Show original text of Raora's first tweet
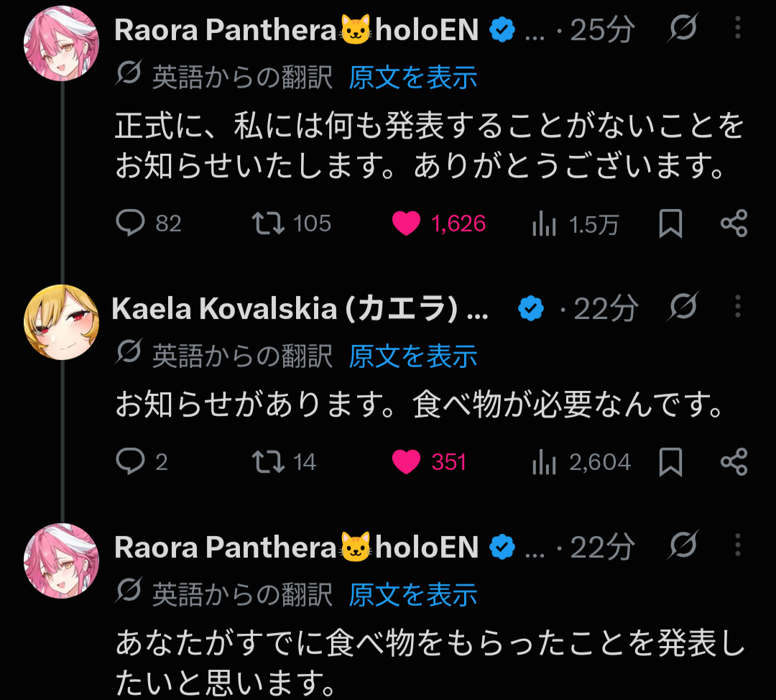The image size is (776, 700). click(412, 77)
